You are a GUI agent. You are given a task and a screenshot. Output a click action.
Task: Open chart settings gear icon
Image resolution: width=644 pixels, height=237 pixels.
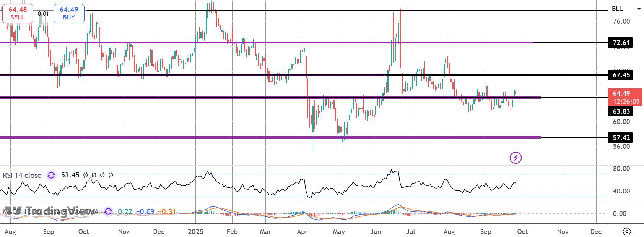(626, 231)
